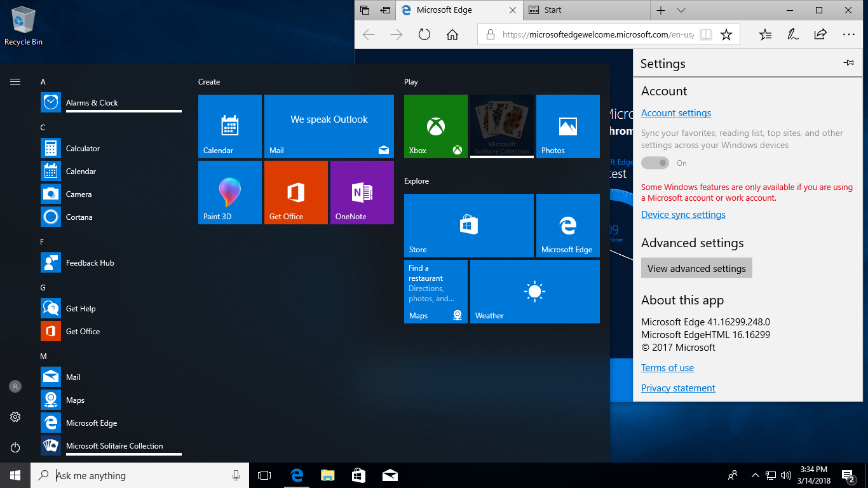This screenshot has width=868, height=488.
Task: Open the Add notes pen icon
Action: click(793, 35)
